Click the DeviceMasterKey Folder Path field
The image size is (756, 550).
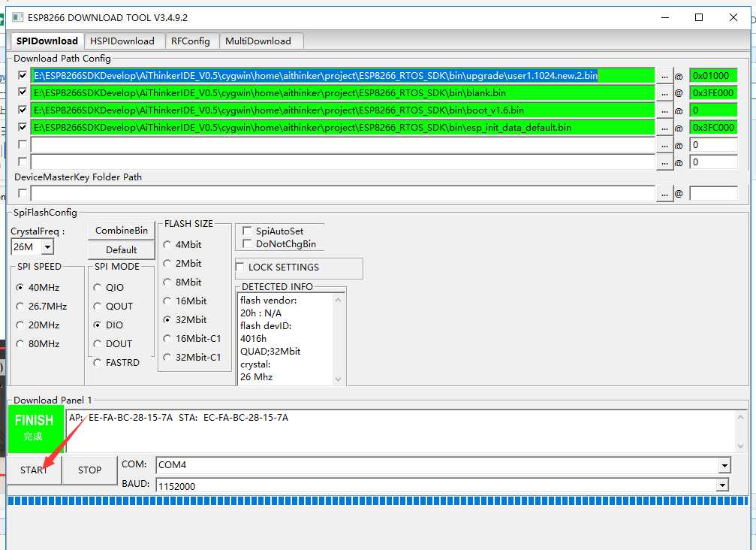[x=343, y=193]
